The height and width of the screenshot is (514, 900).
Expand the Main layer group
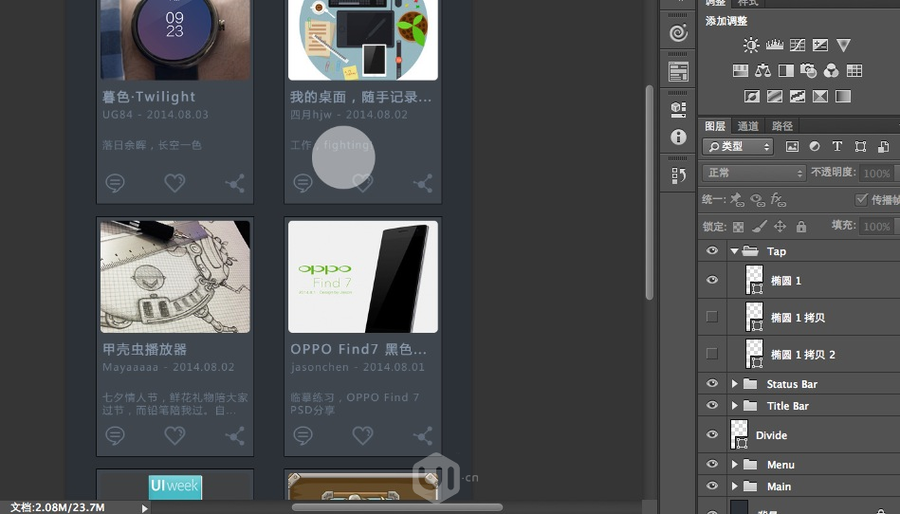click(x=734, y=486)
